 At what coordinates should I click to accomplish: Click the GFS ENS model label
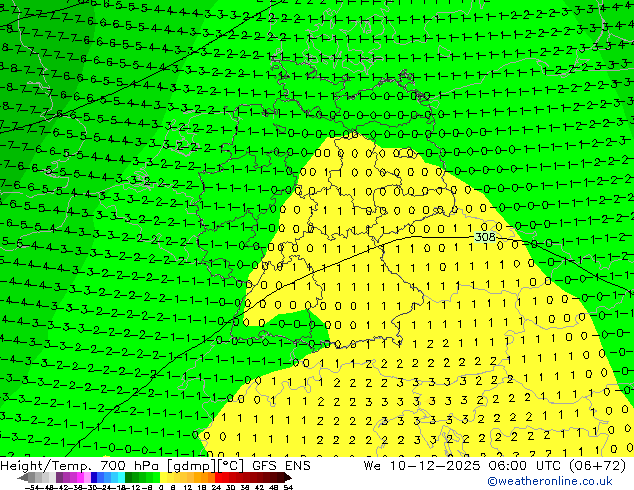[x=281, y=466]
